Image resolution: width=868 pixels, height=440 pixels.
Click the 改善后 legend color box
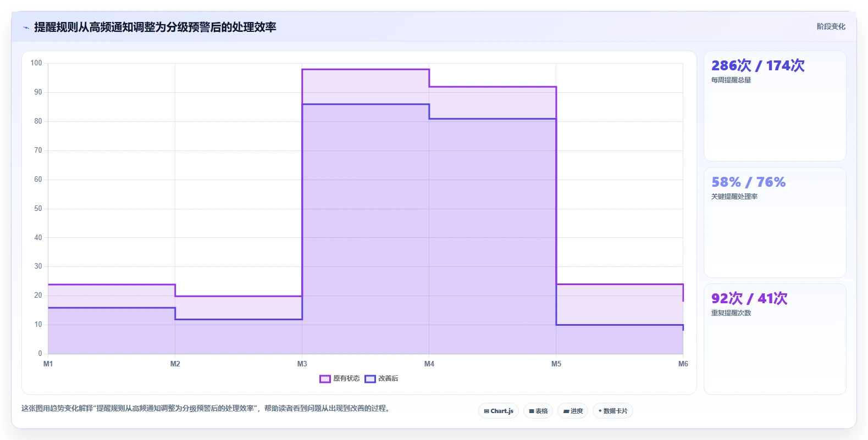tap(370, 378)
